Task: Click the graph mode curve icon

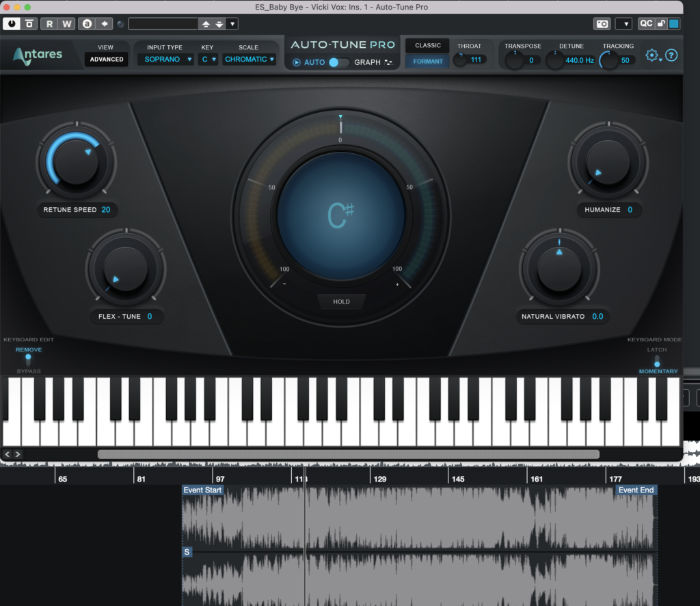Action: (388, 62)
